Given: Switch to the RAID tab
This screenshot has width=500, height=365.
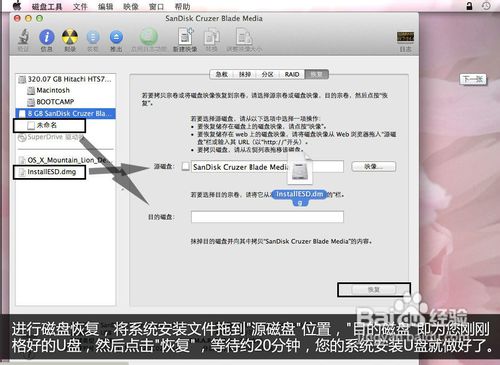Looking at the screenshot, I should click(292, 74).
